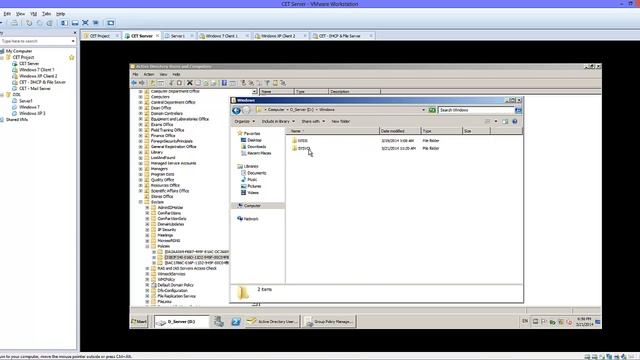Open the VMware View menu

click(20, 14)
